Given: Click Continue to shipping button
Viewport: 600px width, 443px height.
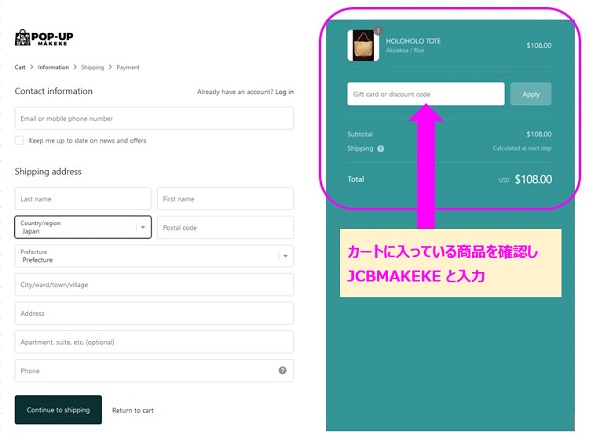Looking at the screenshot, I should coord(58,410).
